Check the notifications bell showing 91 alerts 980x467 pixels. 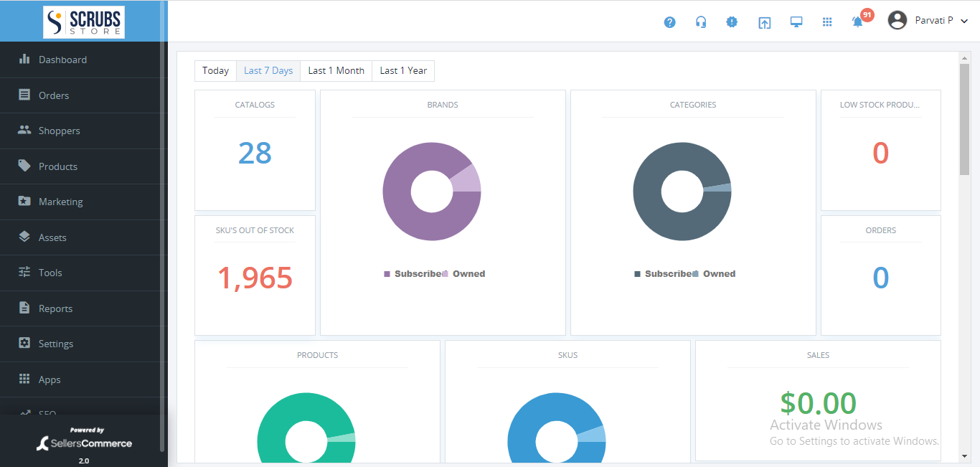pyautogui.click(x=857, y=22)
